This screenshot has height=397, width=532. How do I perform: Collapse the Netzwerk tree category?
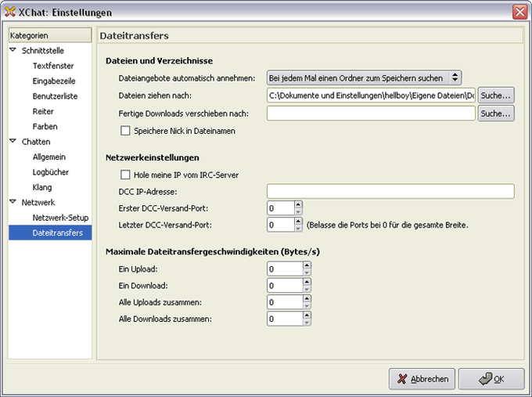[13, 202]
